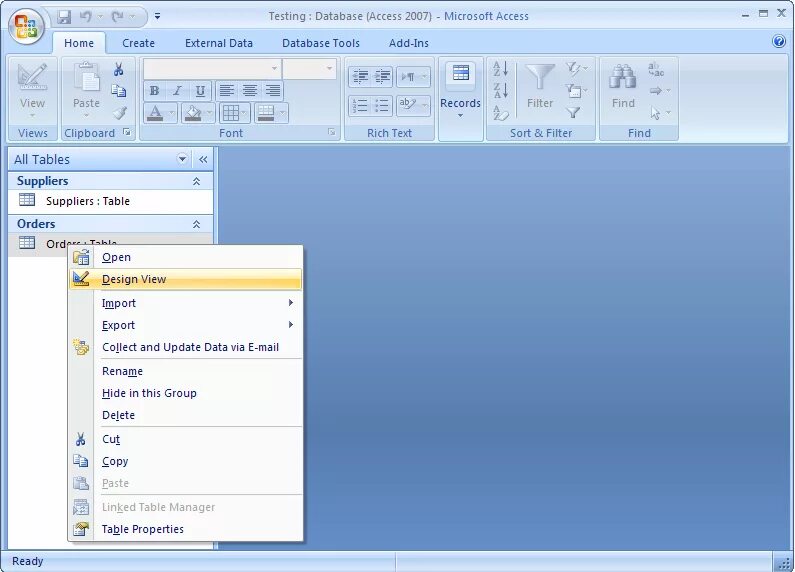795x572 pixels.
Task: Toggle Bold formatting
Action: click(x=155, y=91)
